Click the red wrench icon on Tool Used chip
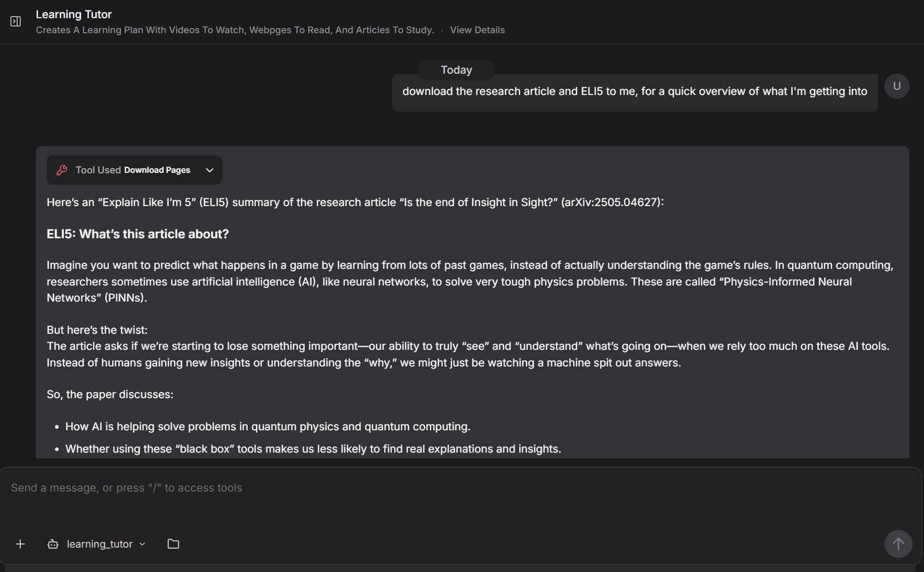Screen dimensions: 924x572 point(62,170)
